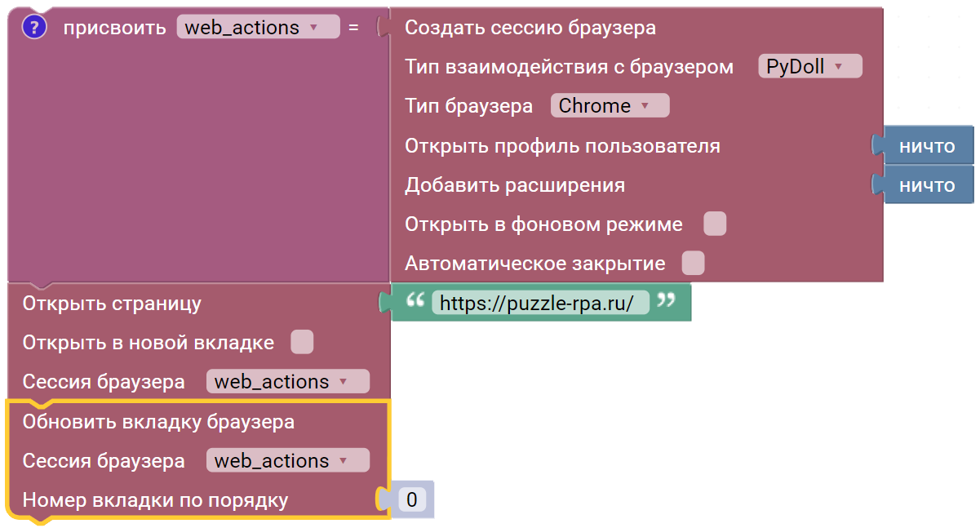Viewport: 980px width, 528px height.
Task: Expand the PyDoll interaction type dropdown
Action: [809, 67]
